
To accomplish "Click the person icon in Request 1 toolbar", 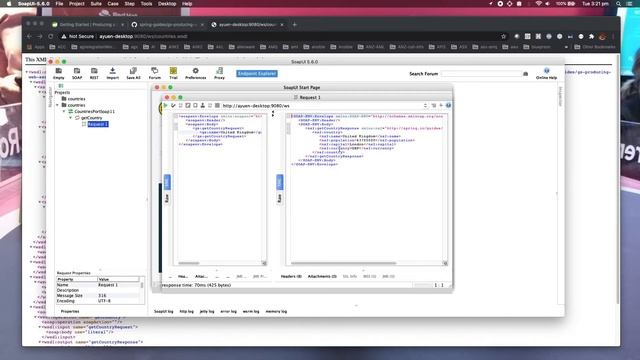I will [x=202, y=105].
